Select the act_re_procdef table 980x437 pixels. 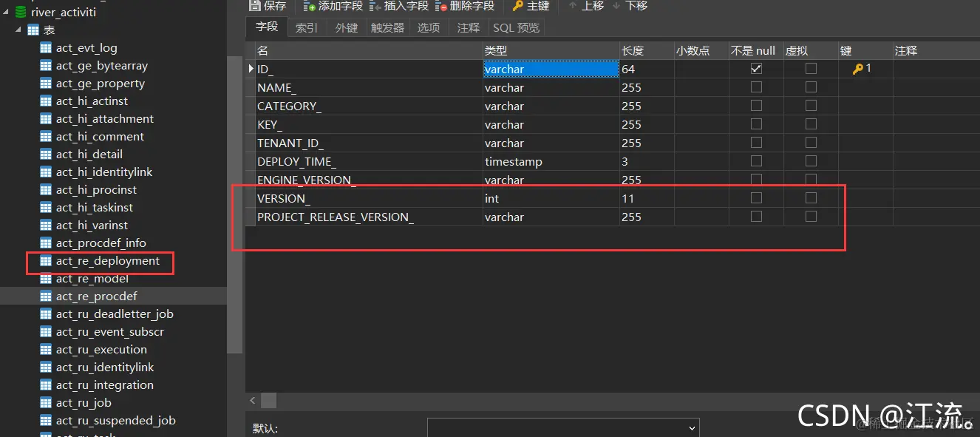coord(113,297)
